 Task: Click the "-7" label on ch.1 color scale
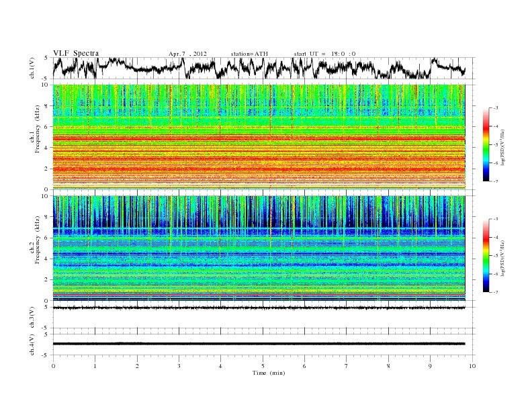pyautogui.click(x=496, y=181)
